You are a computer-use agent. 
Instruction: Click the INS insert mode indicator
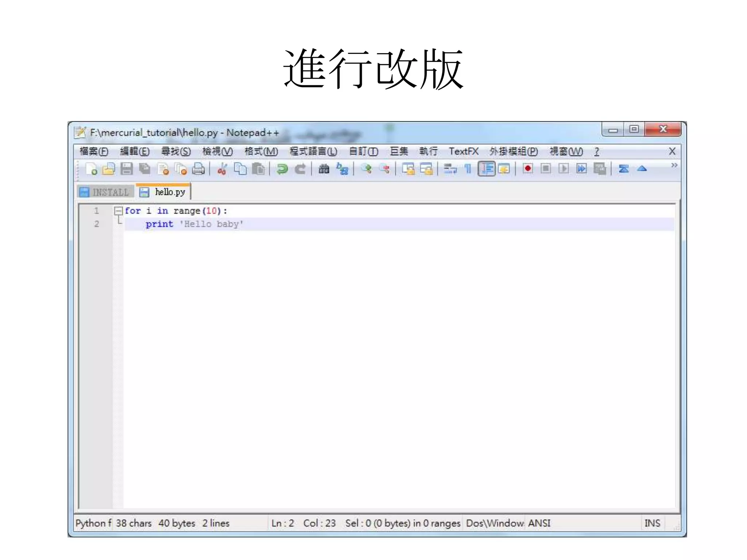tap(652, 523)
